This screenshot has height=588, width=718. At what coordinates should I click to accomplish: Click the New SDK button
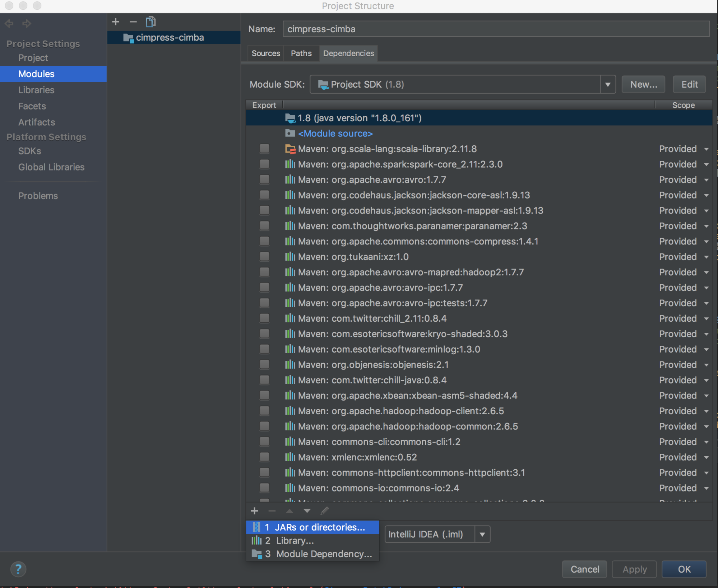click(643, 84)
